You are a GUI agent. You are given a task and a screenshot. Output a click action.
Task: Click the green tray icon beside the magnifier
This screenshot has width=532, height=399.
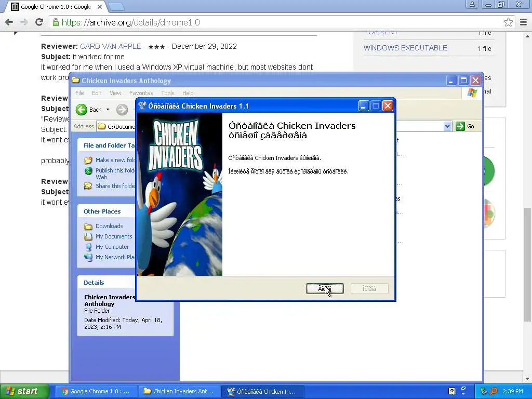484,391
